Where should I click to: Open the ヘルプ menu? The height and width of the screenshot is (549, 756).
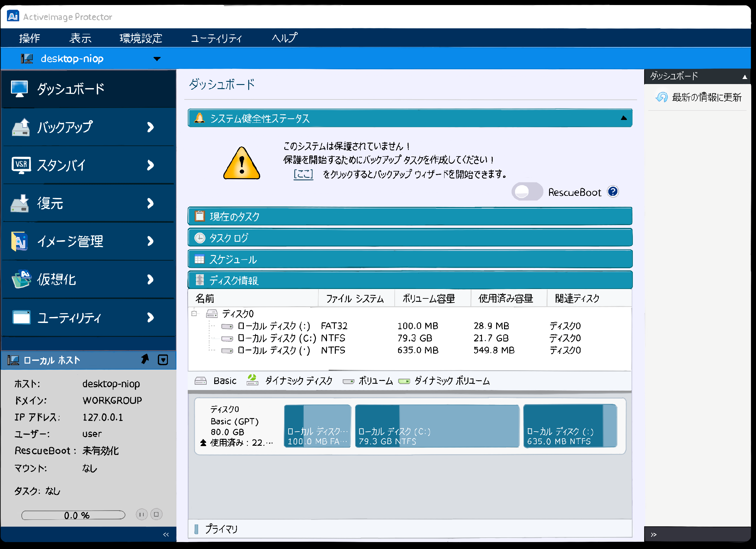tap(284, 38)
